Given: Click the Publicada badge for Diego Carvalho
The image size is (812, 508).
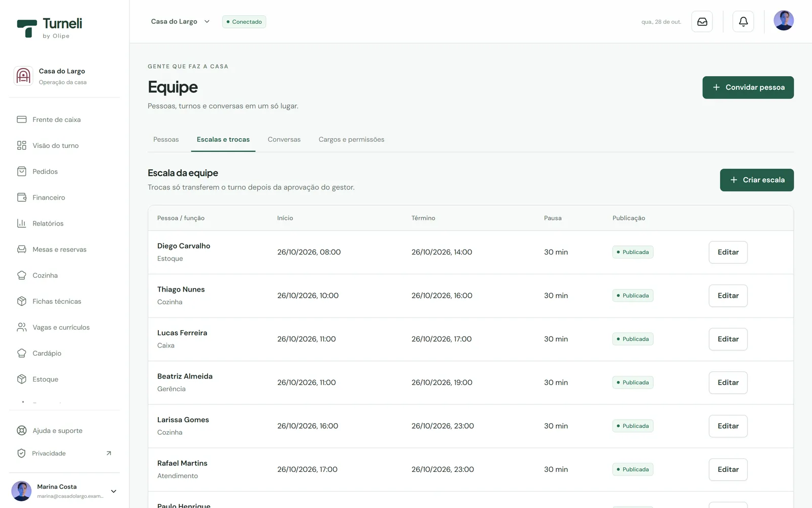Looking at the screenshot, I should click(x=633, y=252).
